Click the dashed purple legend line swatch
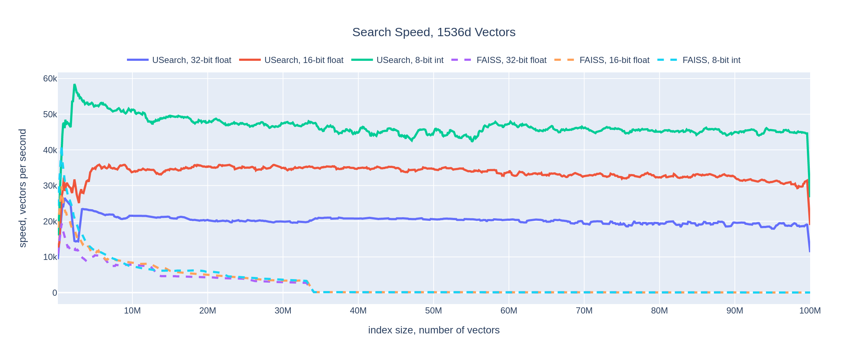The width and height of the screenshot is (868, 362). click(462, 60)
